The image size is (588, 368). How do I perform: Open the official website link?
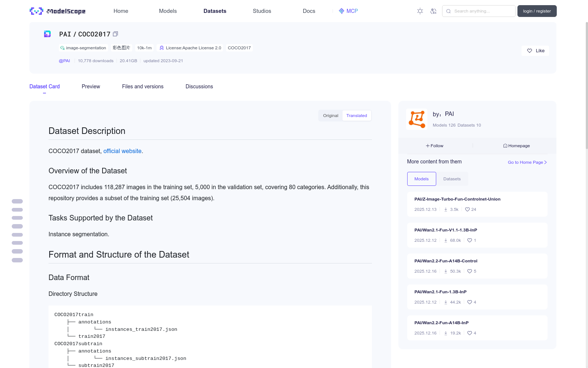122,151
